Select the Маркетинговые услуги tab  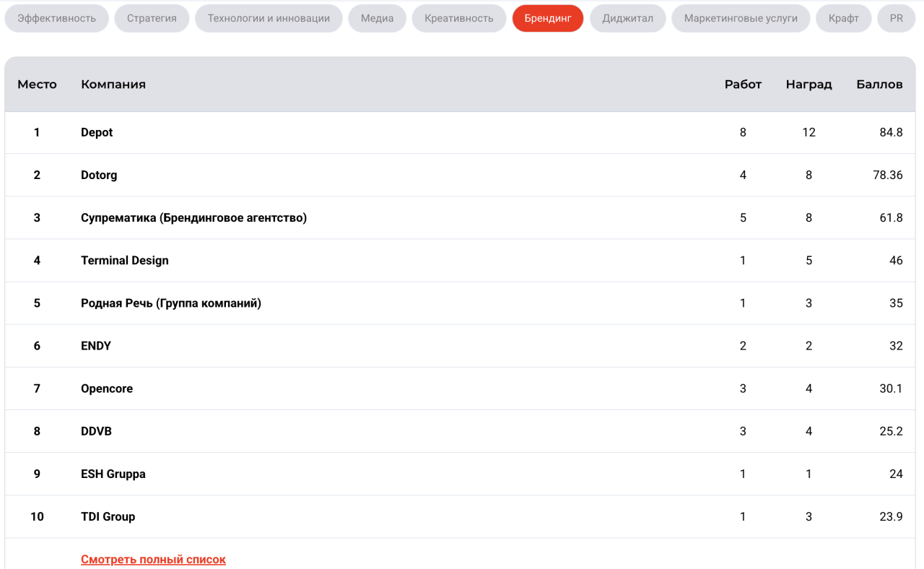click(741, 18)
